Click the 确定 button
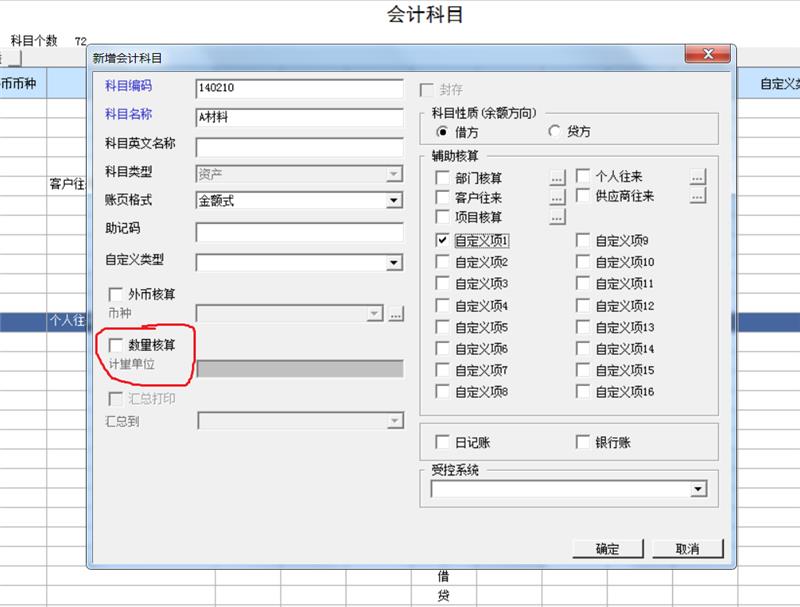Screen dimensions: 800x607 607,549
